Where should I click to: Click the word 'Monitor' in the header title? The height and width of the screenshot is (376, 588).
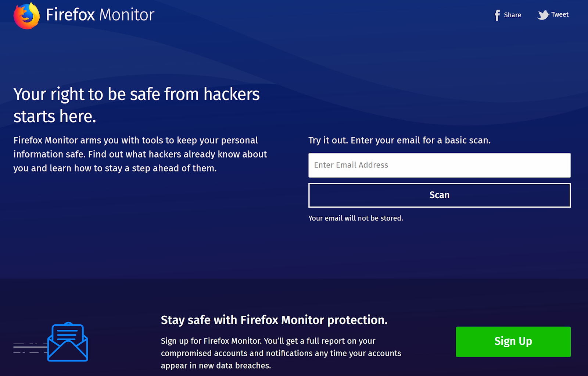(x=127, y=15)
